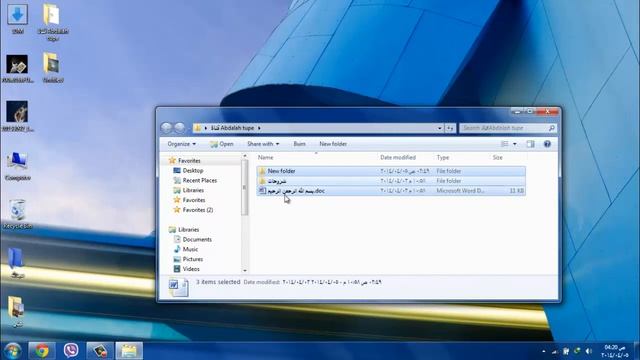Expand the root path arrow in address bar

[206, 128]
